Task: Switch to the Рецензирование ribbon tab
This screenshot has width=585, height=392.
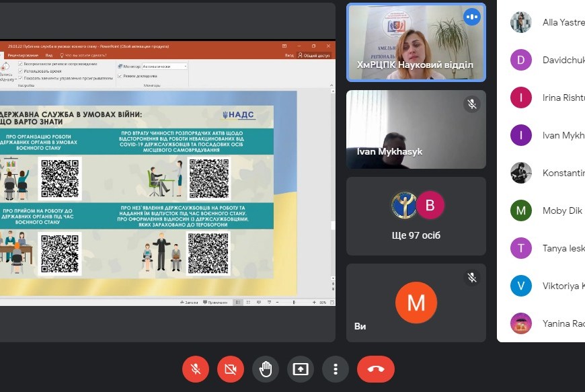Action: [24, 54]
